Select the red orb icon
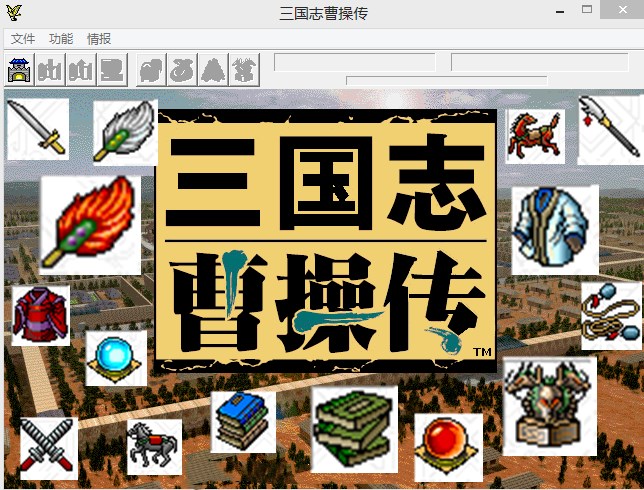Screen dimensions: 644x490 [x=448, y=447]
